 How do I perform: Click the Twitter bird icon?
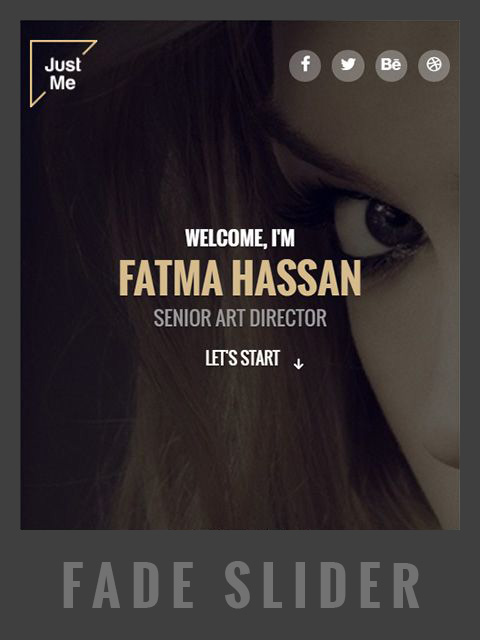[x=348, y=66]
